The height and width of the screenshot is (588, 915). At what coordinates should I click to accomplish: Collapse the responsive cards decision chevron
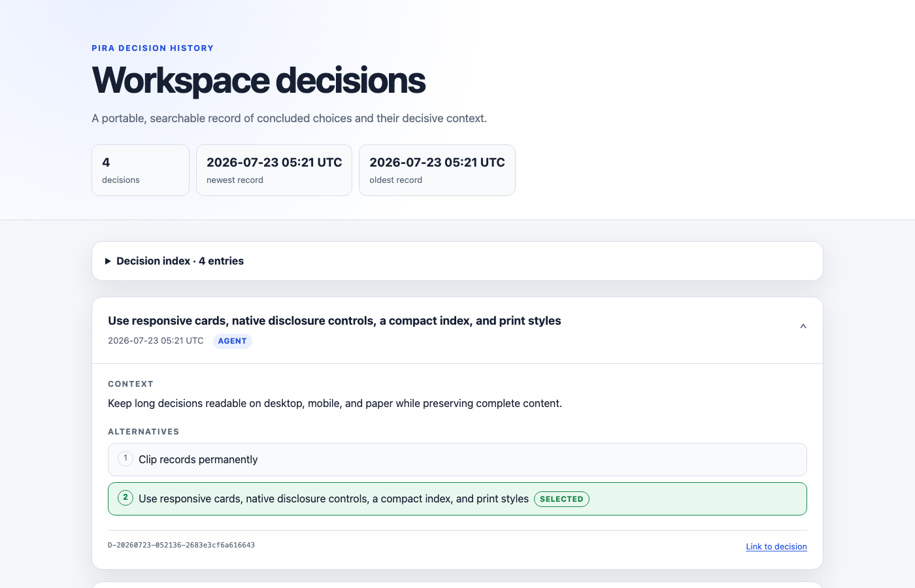[x=803, y=326]
